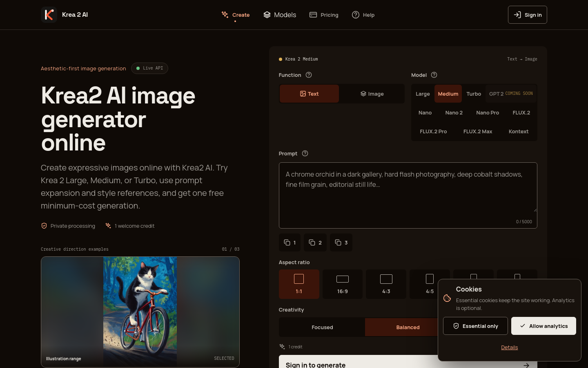Open the Prompt help question icon
This screenshot has height=368, width=588.
tap(305, 153)
